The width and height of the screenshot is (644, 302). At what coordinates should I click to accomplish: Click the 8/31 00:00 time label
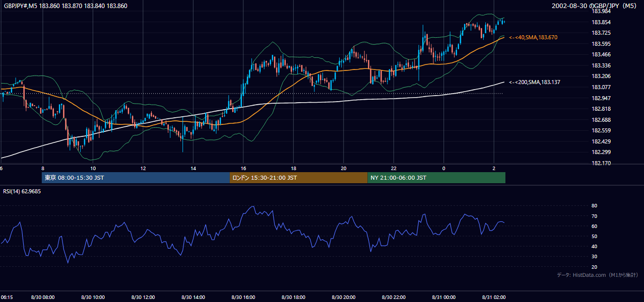[444, 297]
